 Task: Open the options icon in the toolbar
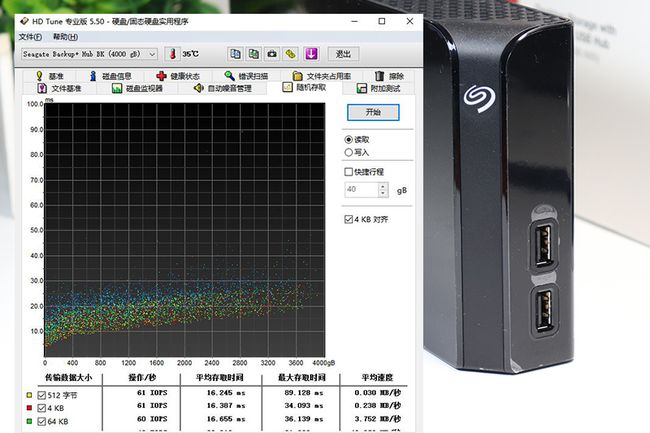(291, 54)
